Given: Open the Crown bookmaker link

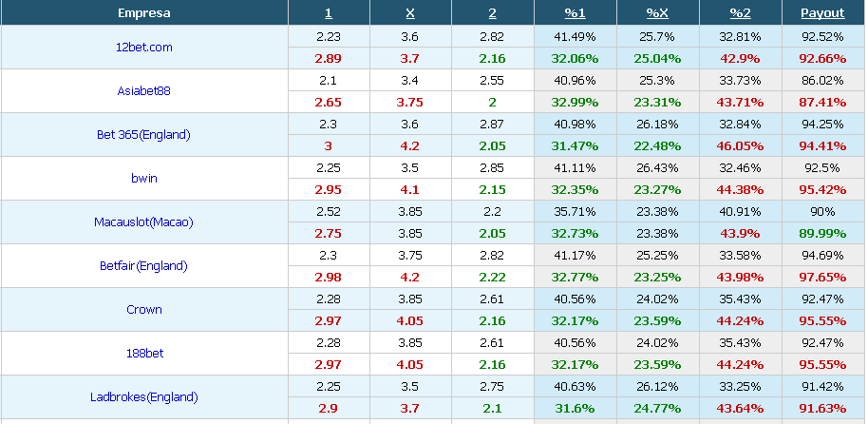Looking at the screenshot, I should point(144,310).
